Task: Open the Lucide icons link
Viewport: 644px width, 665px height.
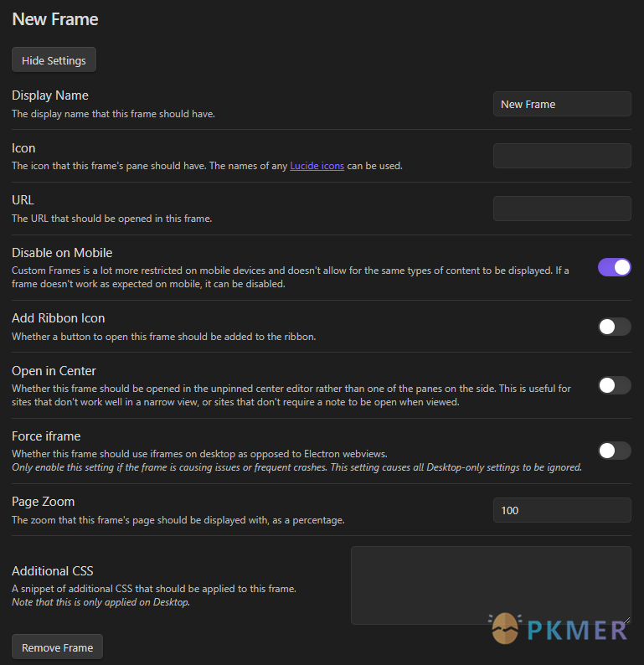Action: coord(317,166)
